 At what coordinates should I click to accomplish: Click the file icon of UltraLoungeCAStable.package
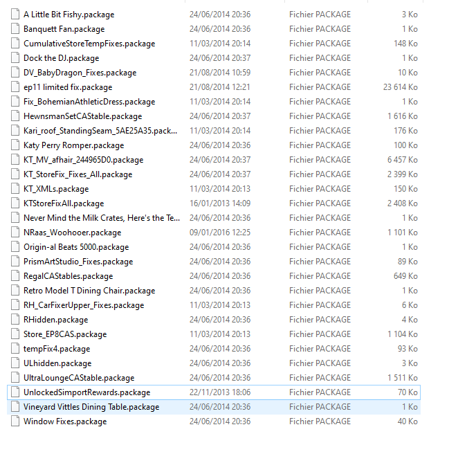pos(15,378)
